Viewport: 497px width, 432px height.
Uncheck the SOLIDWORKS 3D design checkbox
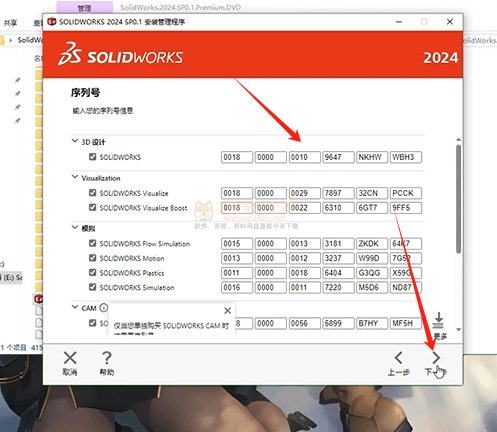pos(92,157)
